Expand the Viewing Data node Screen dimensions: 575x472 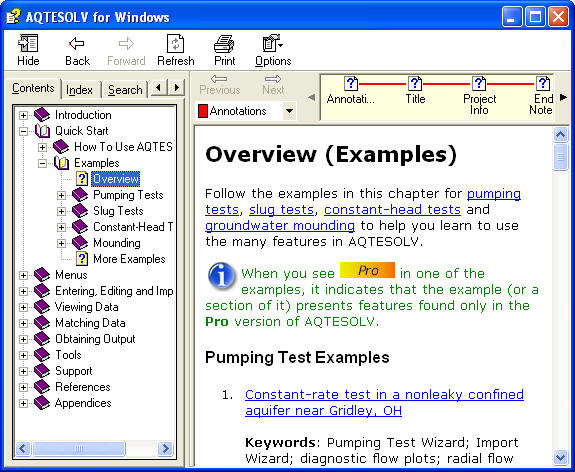(x=23, y=307)
